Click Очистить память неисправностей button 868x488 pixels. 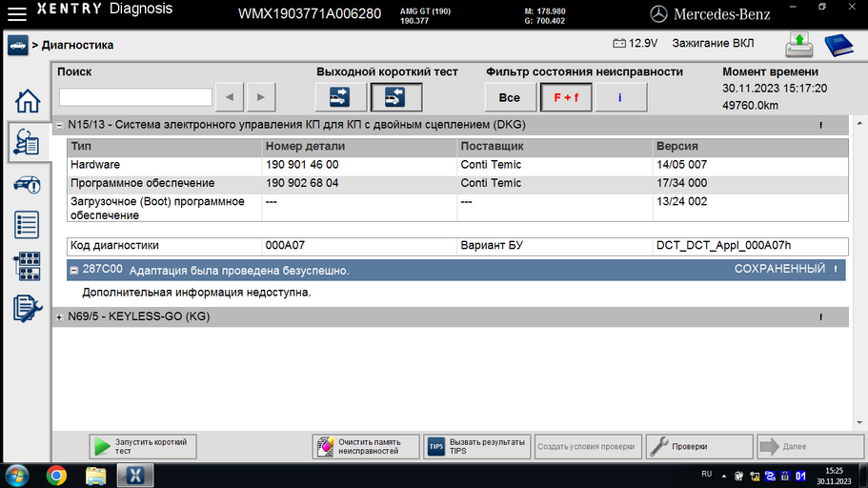click(365, 446)
